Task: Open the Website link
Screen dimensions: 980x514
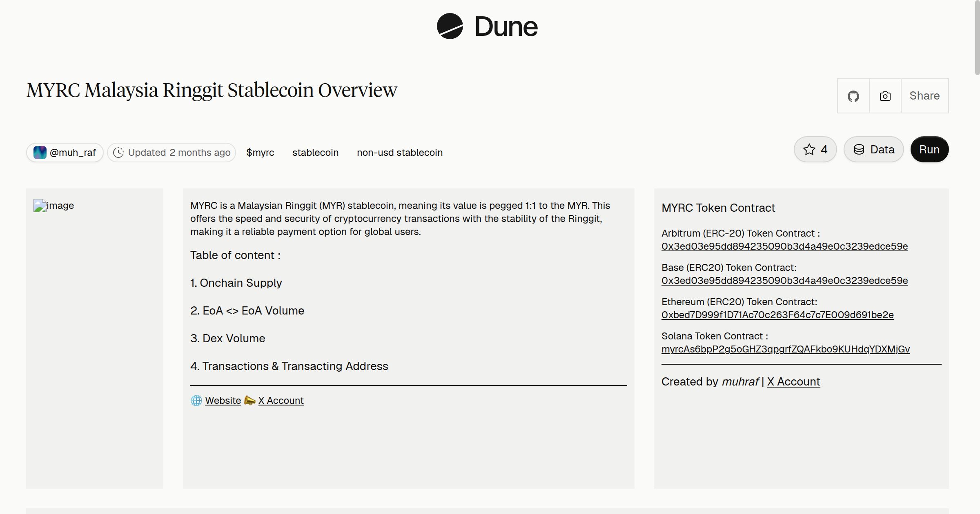Action: pyautogui.click(x=223, y=401)
